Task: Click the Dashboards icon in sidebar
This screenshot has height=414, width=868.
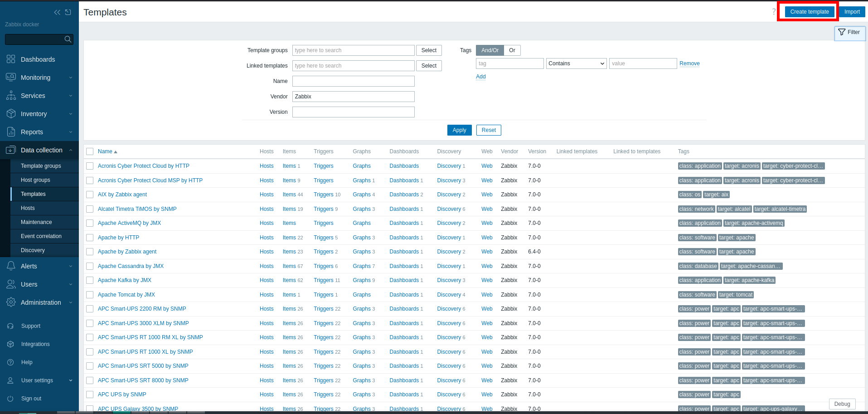Action: (x=11, y=59)
